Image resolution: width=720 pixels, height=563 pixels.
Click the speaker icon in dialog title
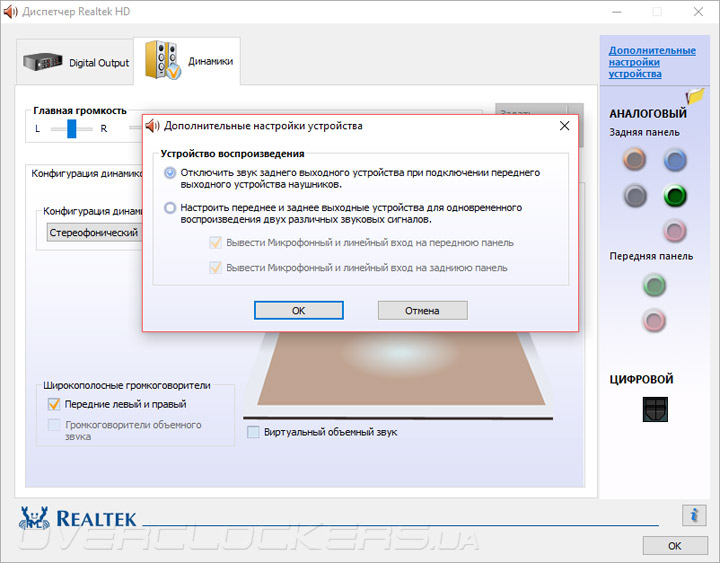(152, 126)
